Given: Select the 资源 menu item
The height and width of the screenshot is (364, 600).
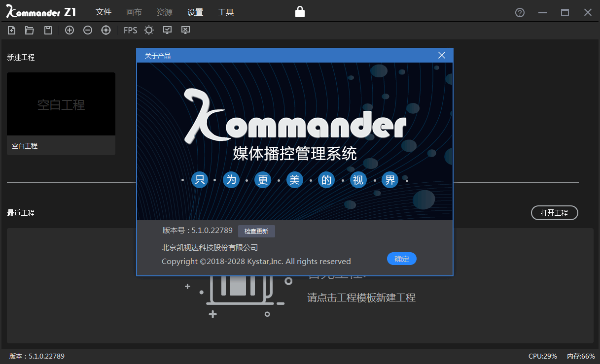Looking at the screenshot, I should (164, 12).
